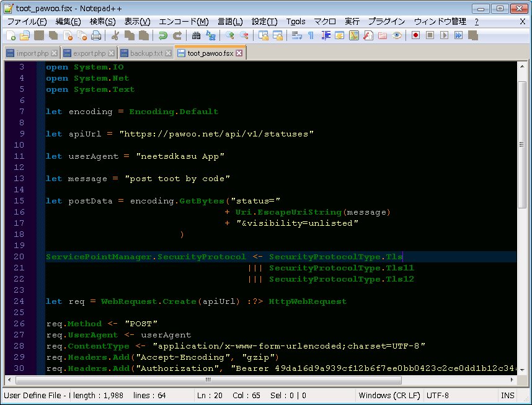Select the toot_pawoo.fsx tab
This screenshot has width=532, height=405.
pos(210,53)
